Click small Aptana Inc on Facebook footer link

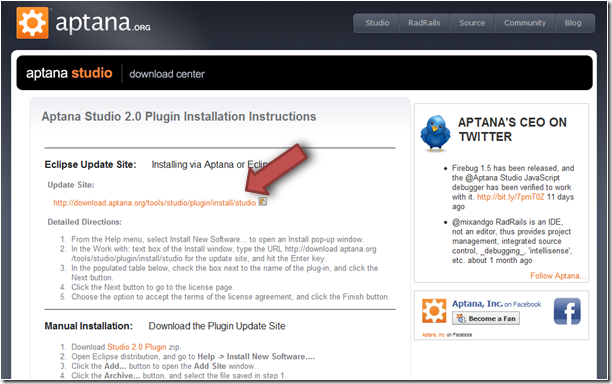click(447, 335)
